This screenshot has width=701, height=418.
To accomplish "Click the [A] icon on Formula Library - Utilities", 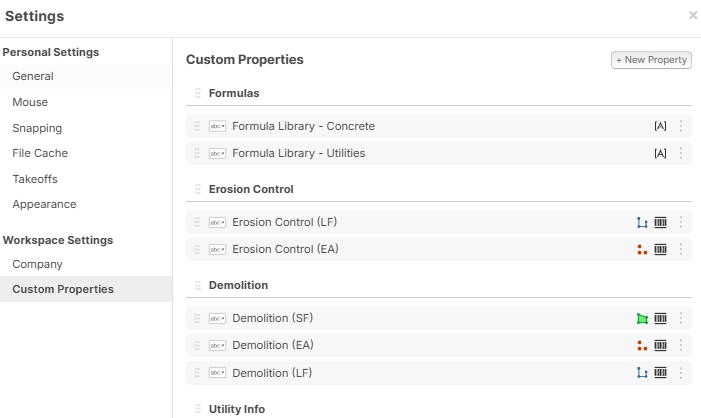I will tap(660, 154).
